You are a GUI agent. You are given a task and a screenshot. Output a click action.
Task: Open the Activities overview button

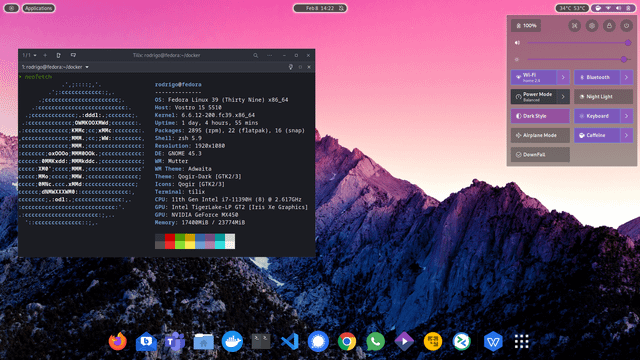11,8
